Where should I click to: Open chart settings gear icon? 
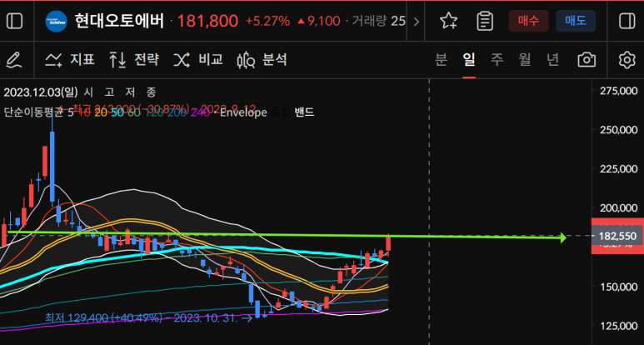[x=627, y=60]
